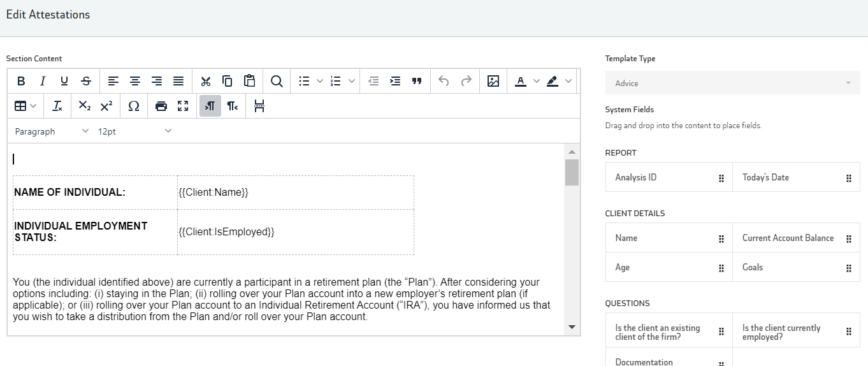868x366 pixels.
Task: Select the Current Account Balance field
Action: 796,238
